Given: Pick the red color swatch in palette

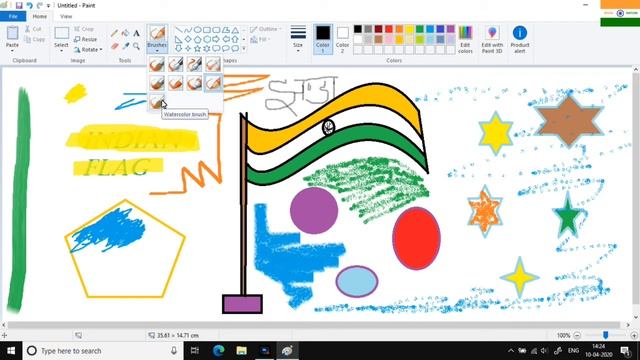Looking at the screenshot, I should (389, 29).
